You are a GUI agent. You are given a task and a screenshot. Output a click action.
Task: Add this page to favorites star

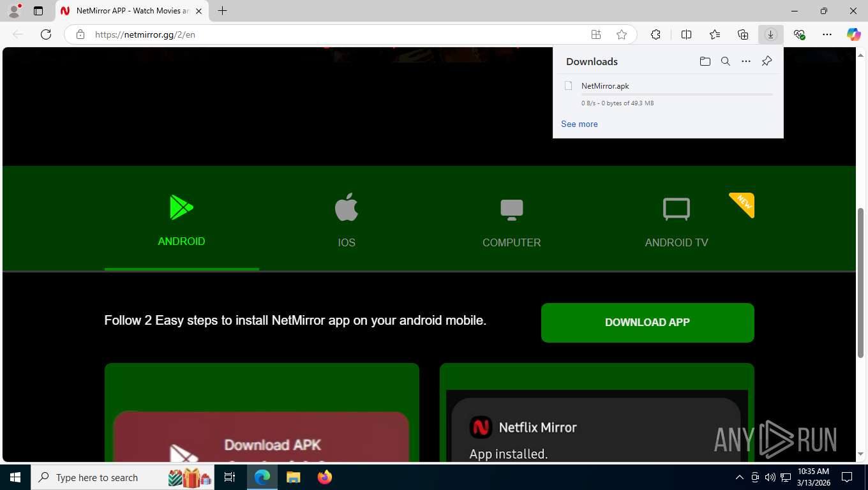(622, 34)
